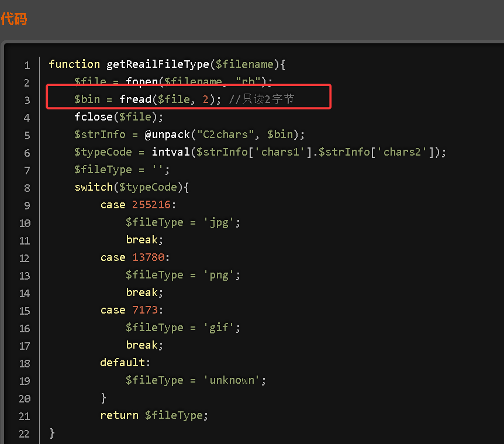Click line number 7 in the gutter
This screenshot has width=504, height=444.
point(27,170)
